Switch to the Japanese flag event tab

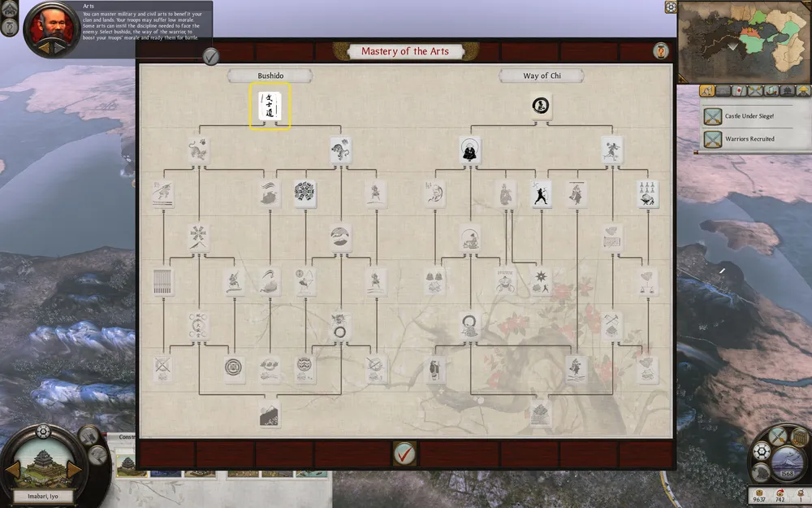coord(739,91)
